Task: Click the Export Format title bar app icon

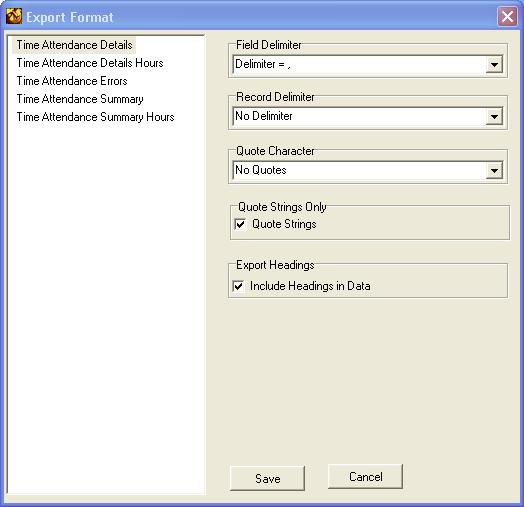Action: point(14,16)
